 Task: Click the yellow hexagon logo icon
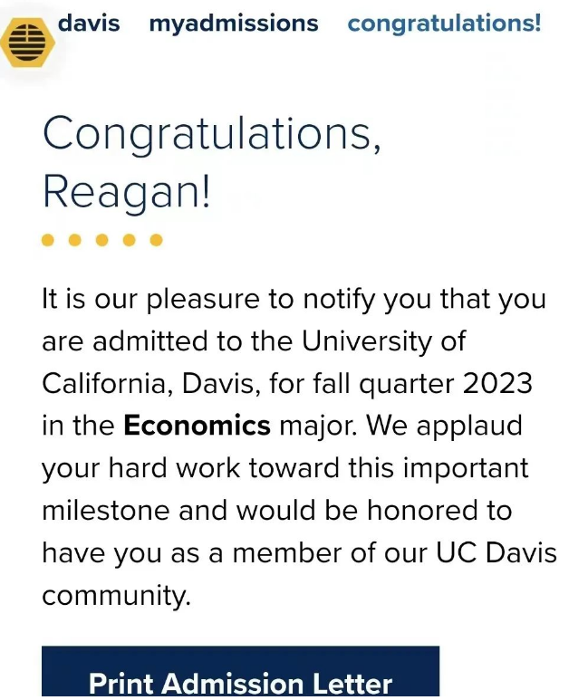click(x=27, y=42)
